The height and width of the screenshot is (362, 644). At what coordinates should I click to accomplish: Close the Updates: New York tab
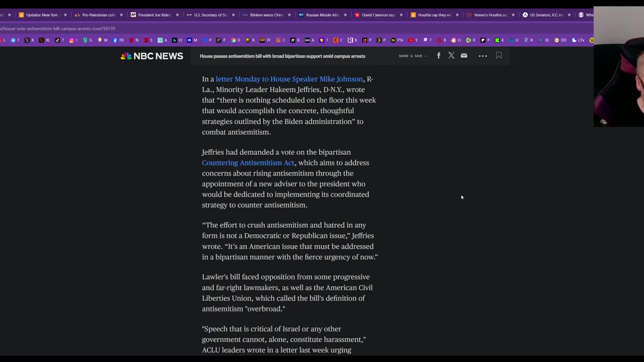click(65, 15)
